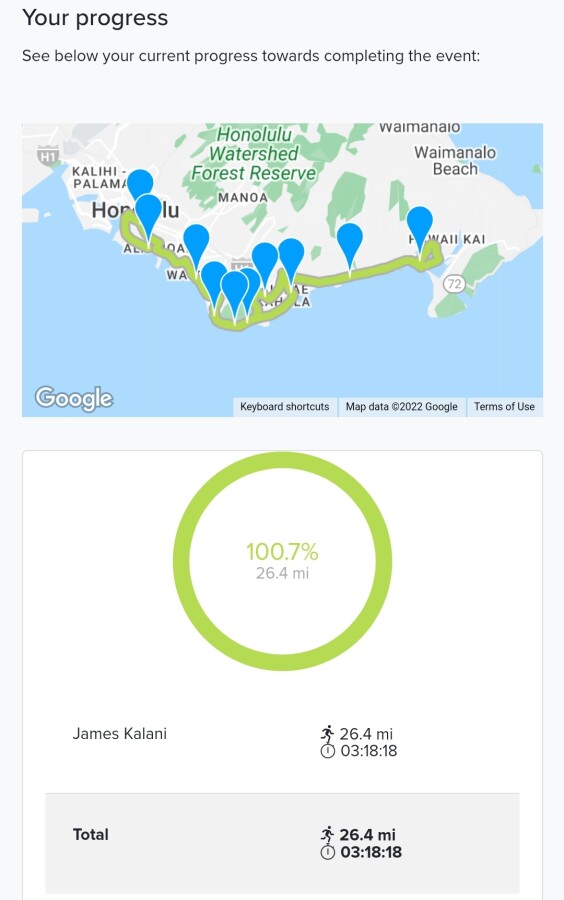Click the green 100.7% progress ring
Image resolution: width=564 pixels, height=900 pixels.
(282, 561)
